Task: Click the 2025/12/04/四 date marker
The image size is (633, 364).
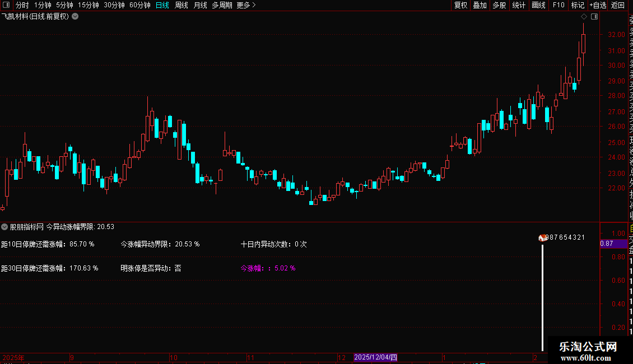Action: (375, 357)
